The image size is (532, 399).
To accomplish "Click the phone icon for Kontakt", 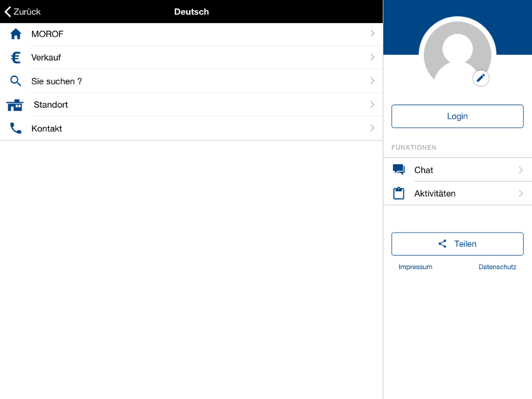I will [x=16, y=128].
